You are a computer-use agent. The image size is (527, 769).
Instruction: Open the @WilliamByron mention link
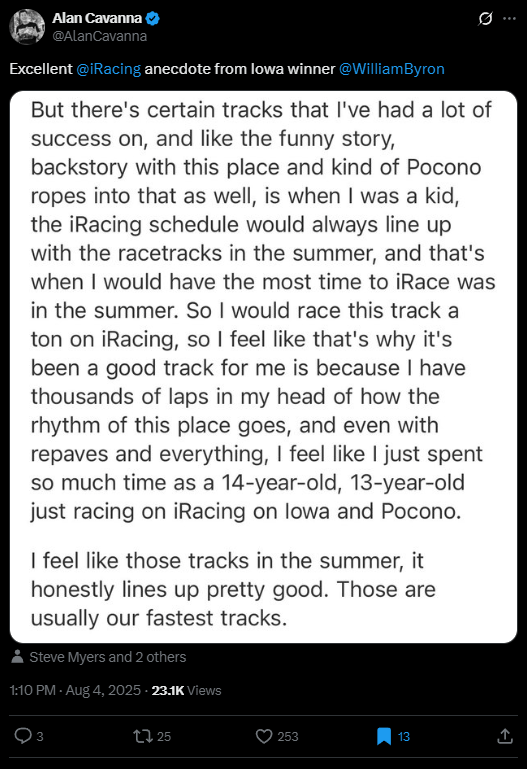[392, 69]
